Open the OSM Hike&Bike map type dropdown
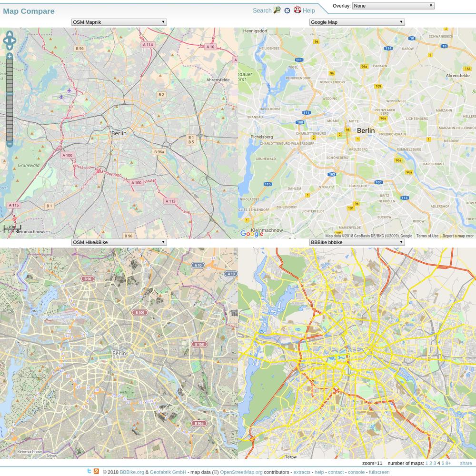The height and width of the screenshot is (476, 476). point(119,242)
